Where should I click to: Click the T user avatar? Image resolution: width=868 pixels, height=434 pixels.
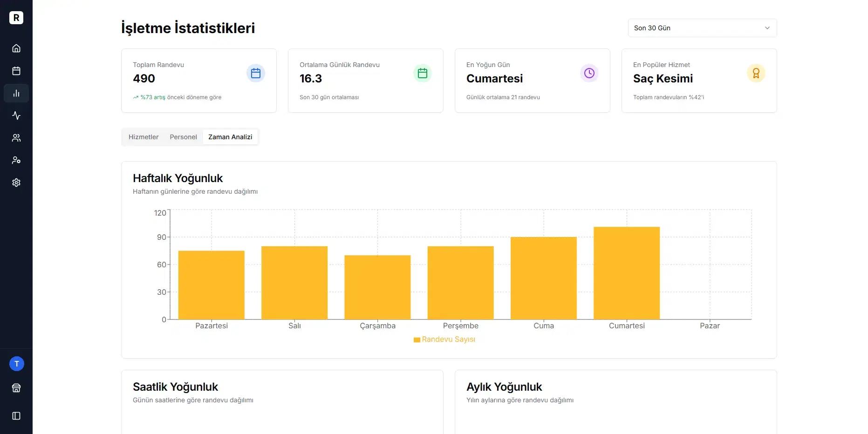click(x=17, y=364)
